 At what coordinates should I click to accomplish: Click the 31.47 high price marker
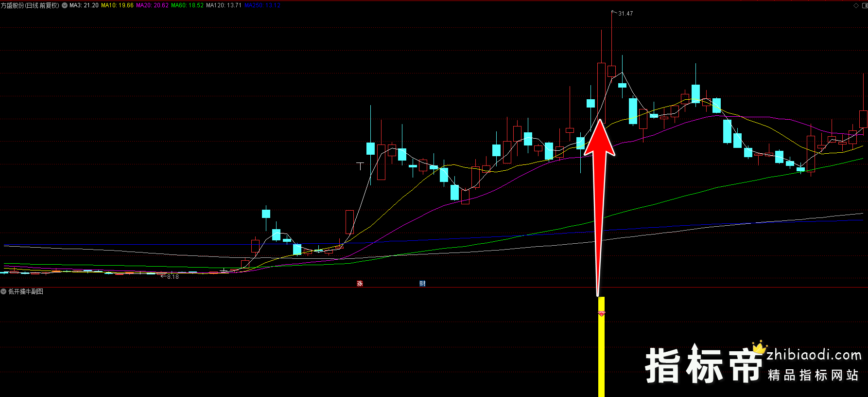coord(625,14)
